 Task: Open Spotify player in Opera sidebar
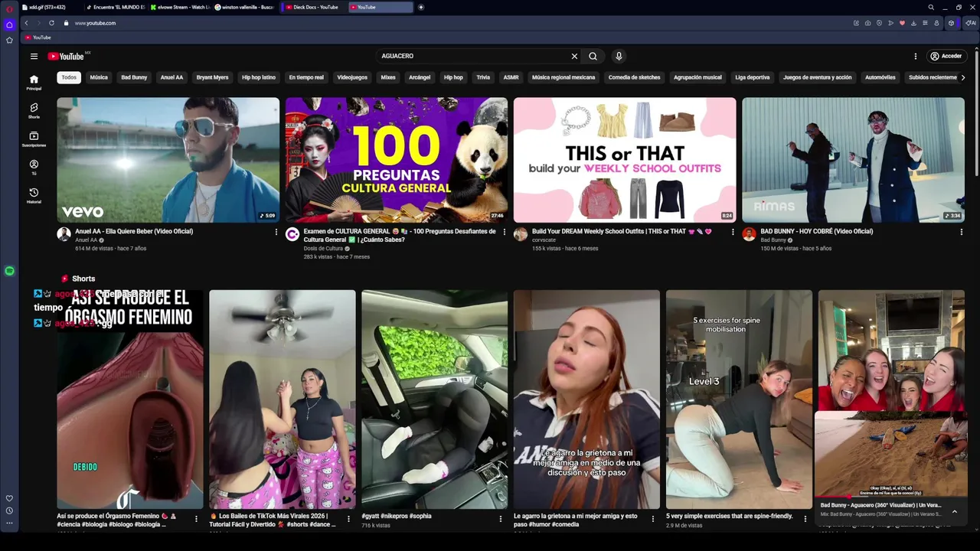coord(9,271)
